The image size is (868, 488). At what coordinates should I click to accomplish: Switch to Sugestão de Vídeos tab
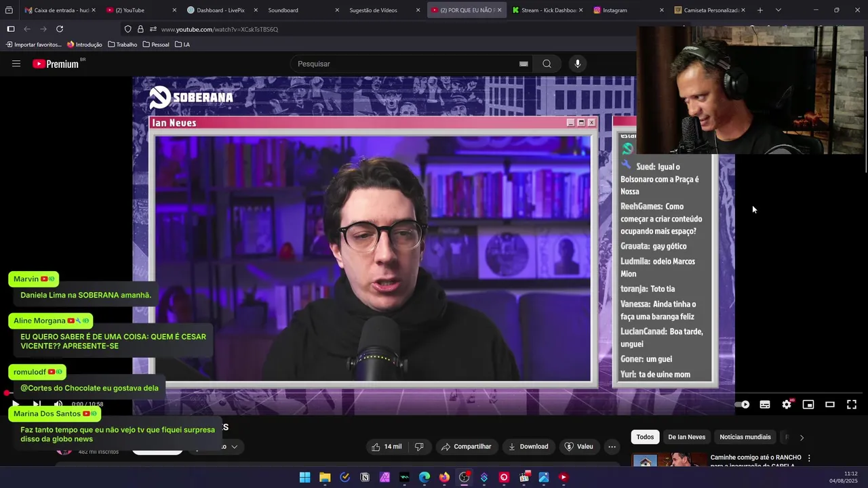pos(384,10)
